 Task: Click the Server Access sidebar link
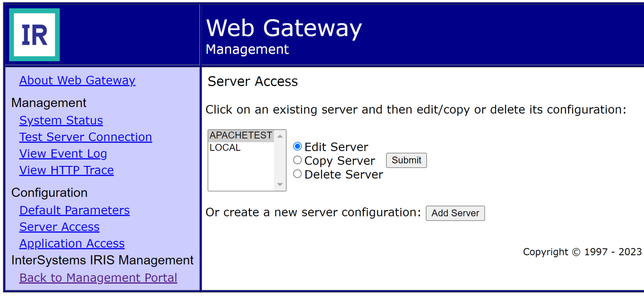click(59, 227)
